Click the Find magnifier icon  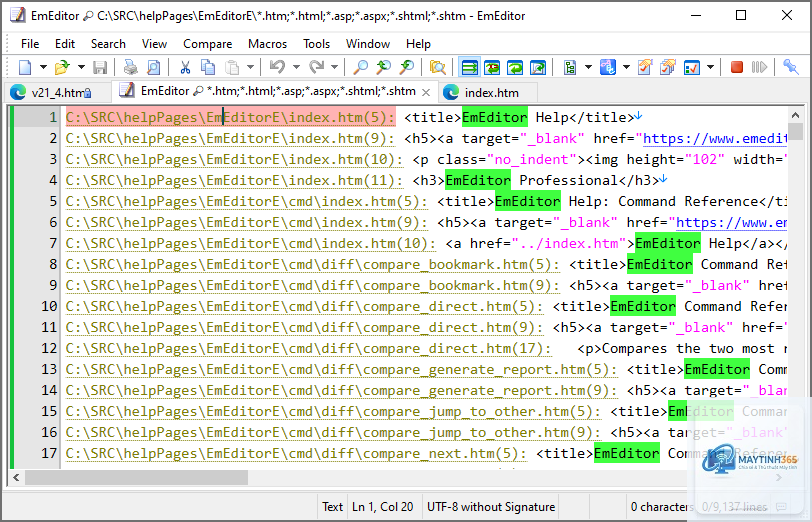coord(360,67)
